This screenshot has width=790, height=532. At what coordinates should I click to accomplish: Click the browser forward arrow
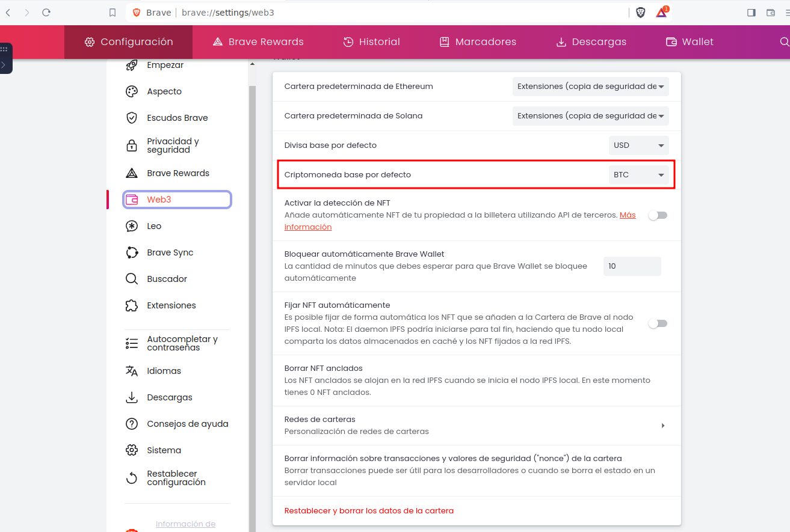26,12
